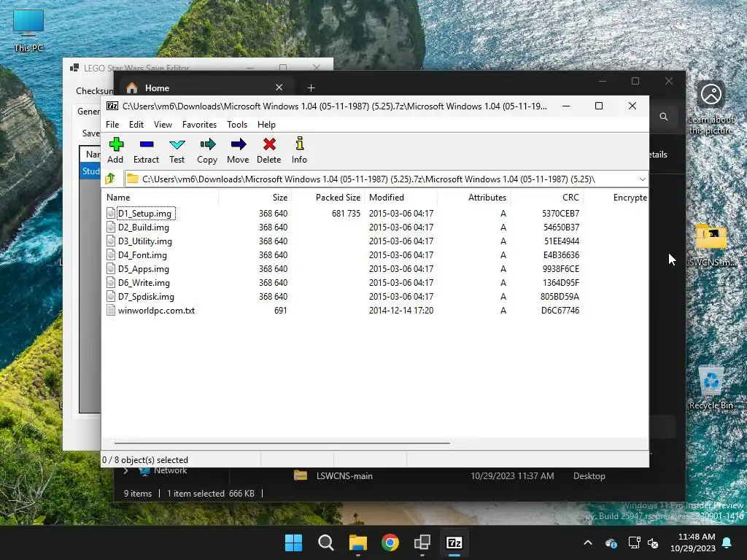
Task: Launch Google Chrome from the taskbar
Action: pos(390,542)
